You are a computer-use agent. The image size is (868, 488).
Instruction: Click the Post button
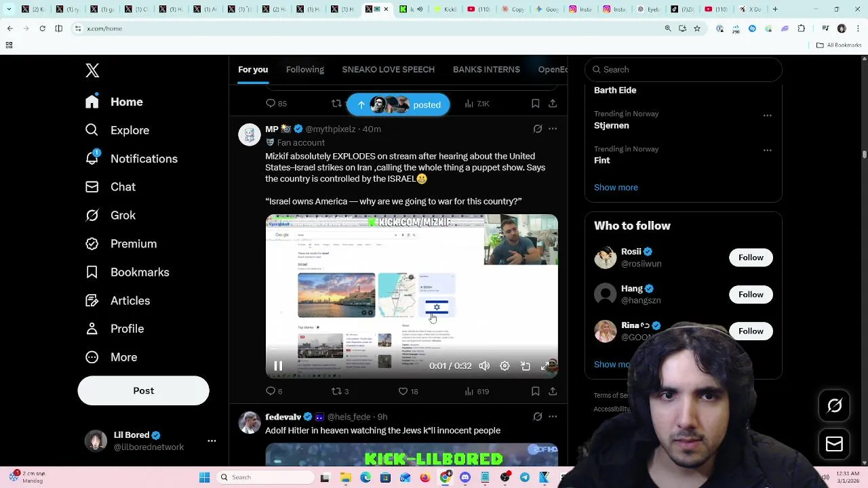pyautogui.click(x=143, y=391)
